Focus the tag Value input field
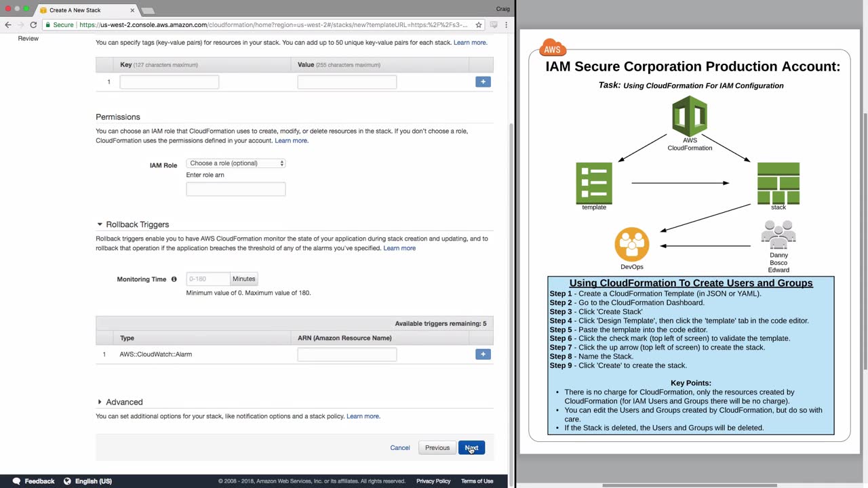 [347, 82]
